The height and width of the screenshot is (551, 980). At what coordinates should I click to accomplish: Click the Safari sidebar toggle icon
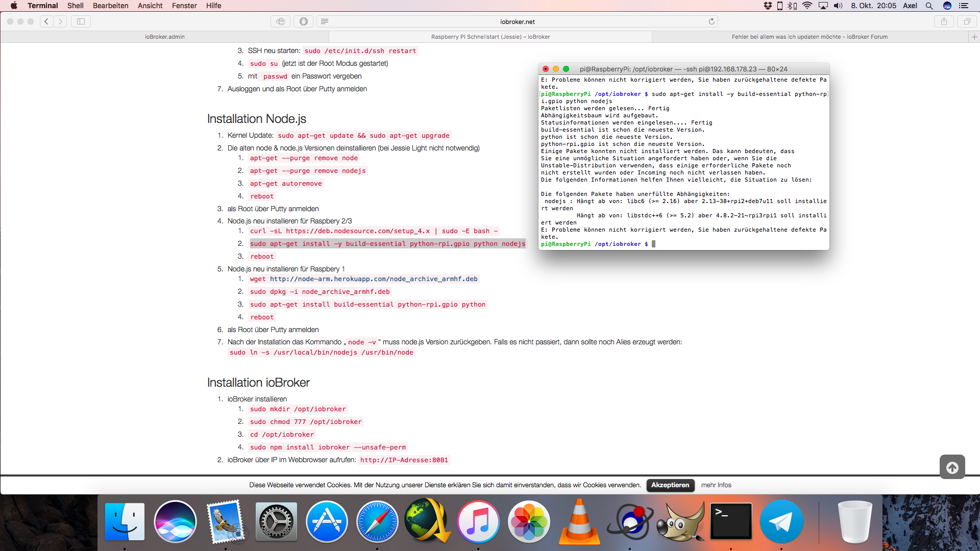click(81, 21)
